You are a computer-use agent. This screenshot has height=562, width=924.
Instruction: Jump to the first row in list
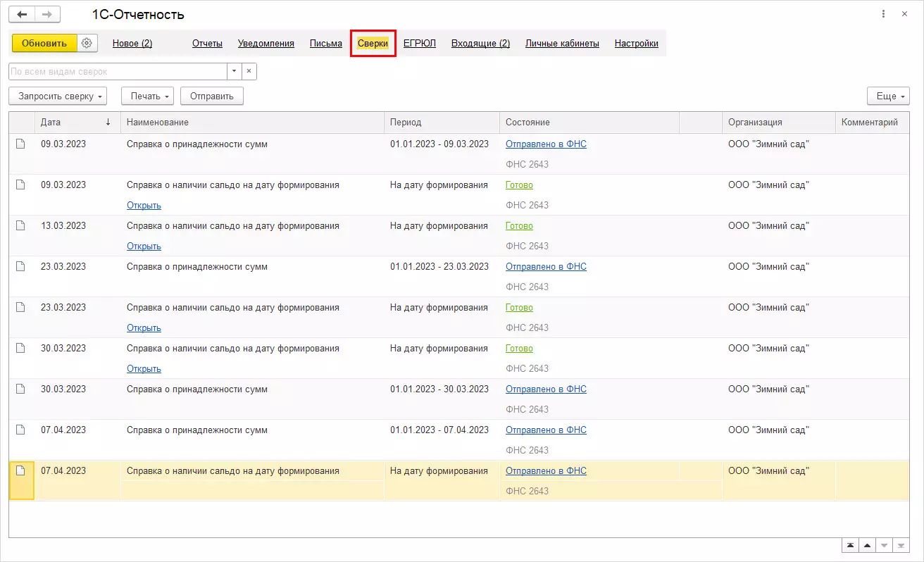(851, 546)
